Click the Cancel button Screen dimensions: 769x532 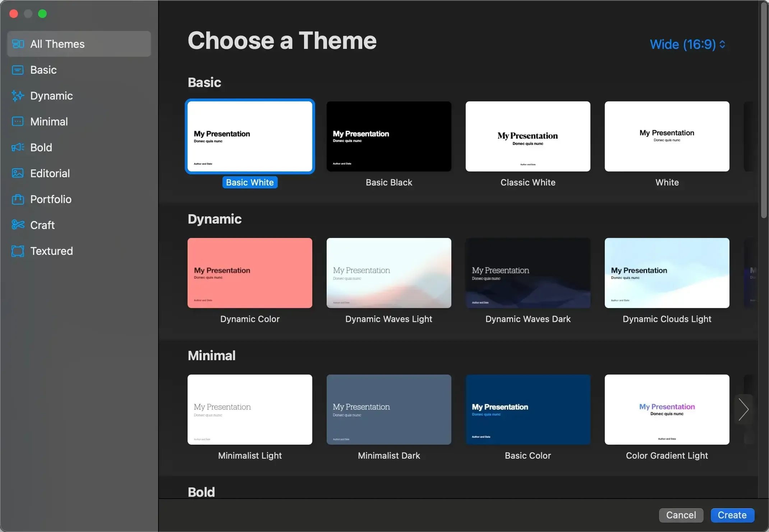(x=681, y=515)
